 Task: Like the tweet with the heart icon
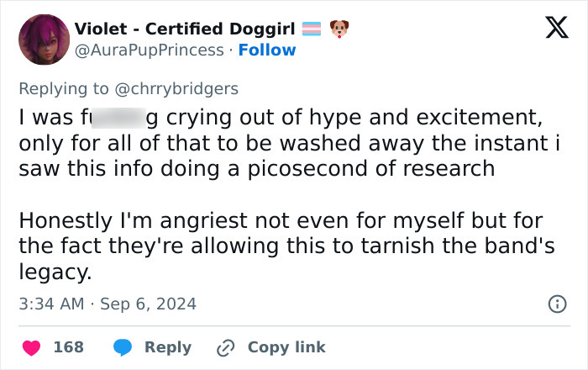tap(30, 347)
